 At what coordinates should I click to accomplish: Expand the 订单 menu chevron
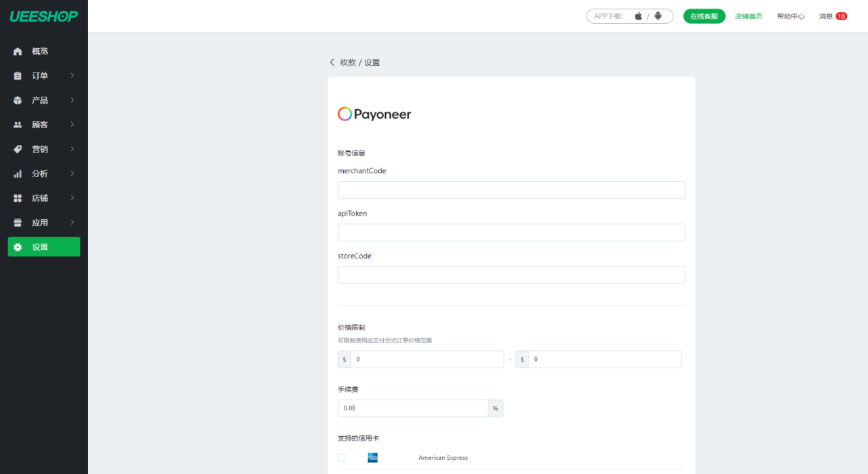pyautogui.click(x=73, y=76)
